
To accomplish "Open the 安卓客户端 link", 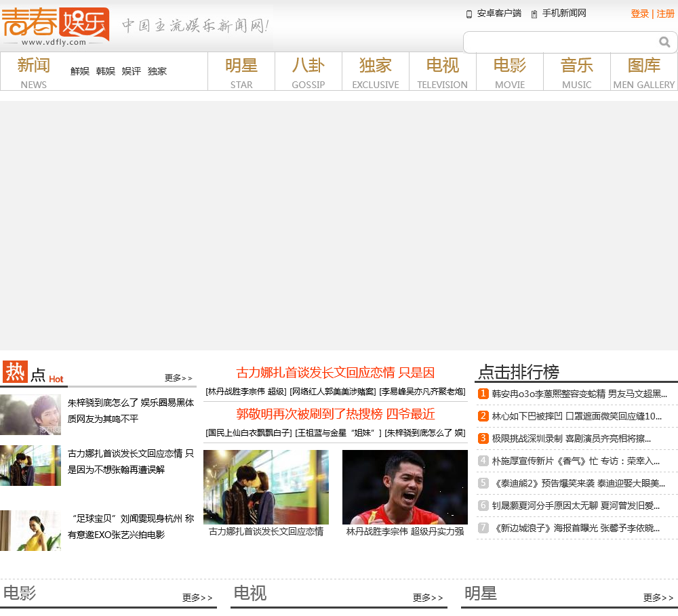I will 499,14.
